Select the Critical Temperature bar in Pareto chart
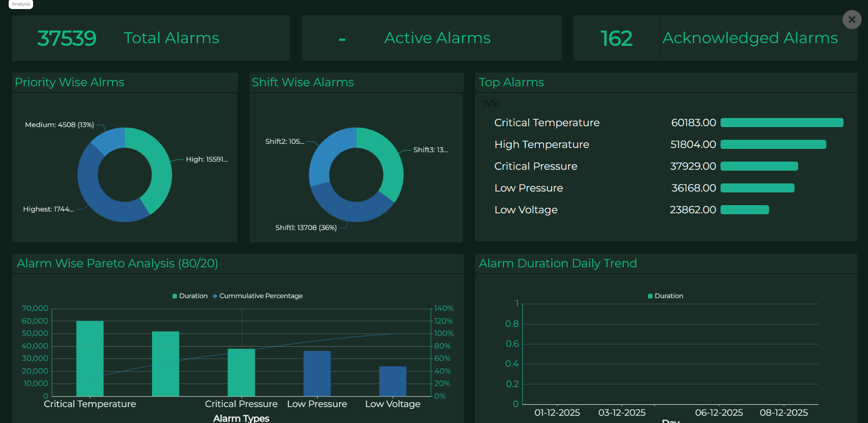This screenshot has height=423, width=868. tap(90, 359)
